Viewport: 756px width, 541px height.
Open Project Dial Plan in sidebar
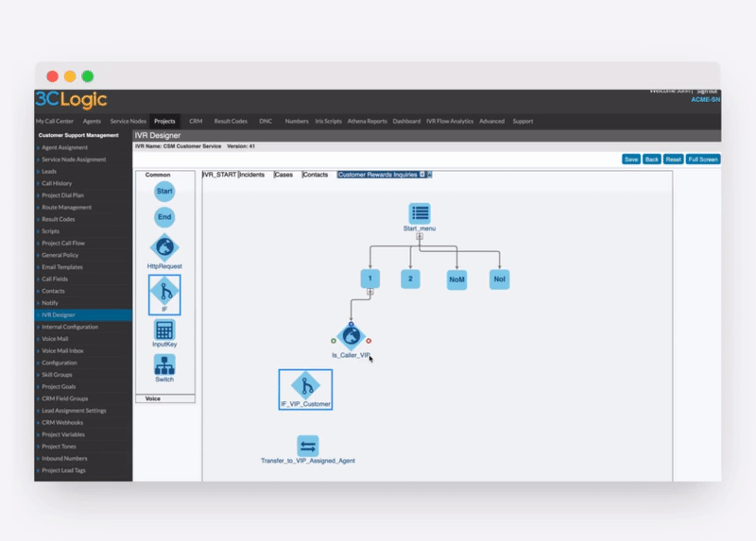pos(62,195)
